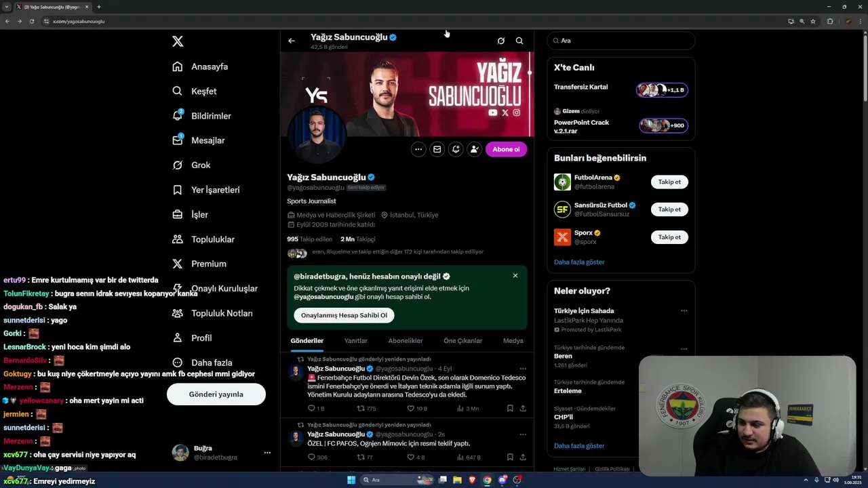Screen dimensions: 868x488
Task: Follow Sansürsüz Futbol with Takip et
Action: 669,209
